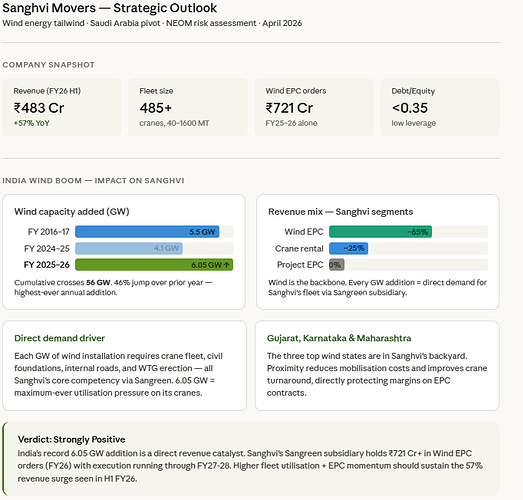Click the verdict paragraph about 6.05 GW addition
Screen dimensions: 523x500
(250, 466)
